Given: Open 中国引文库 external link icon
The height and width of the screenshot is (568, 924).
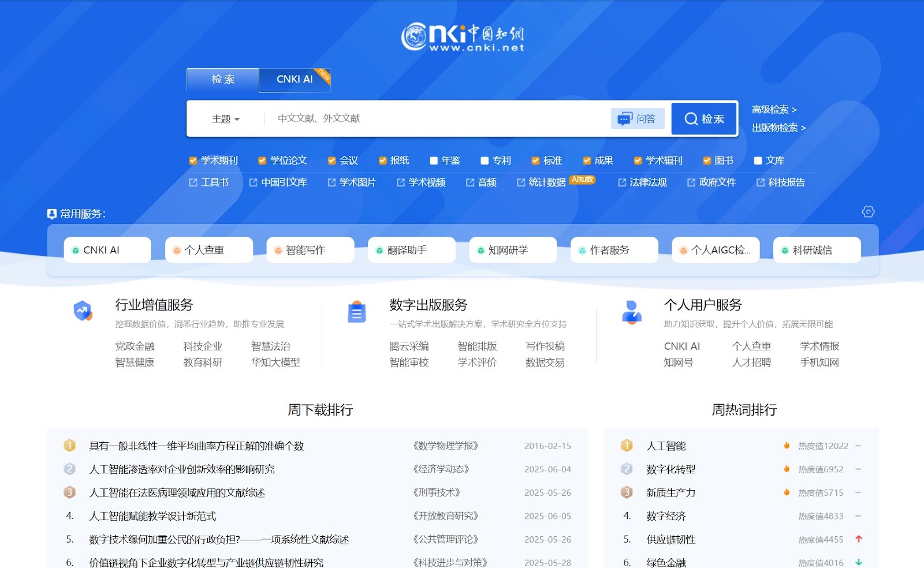Looking at the screenshot, I should 253,182.
